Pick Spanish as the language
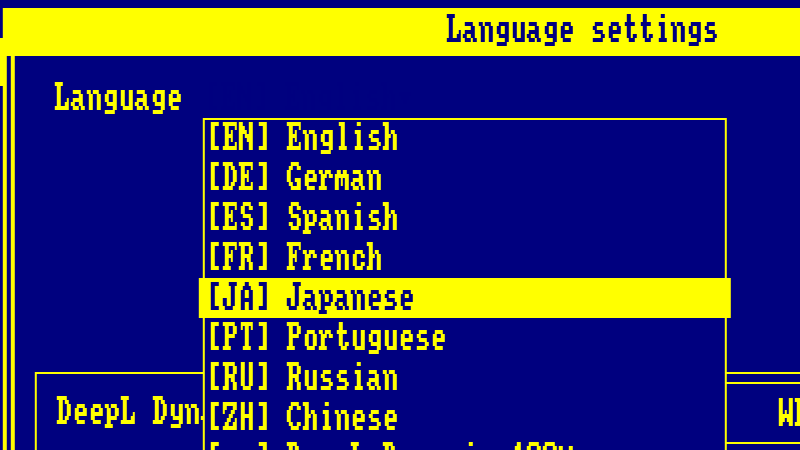The height and width of the screenshot is (450, 800). [342, 217]
